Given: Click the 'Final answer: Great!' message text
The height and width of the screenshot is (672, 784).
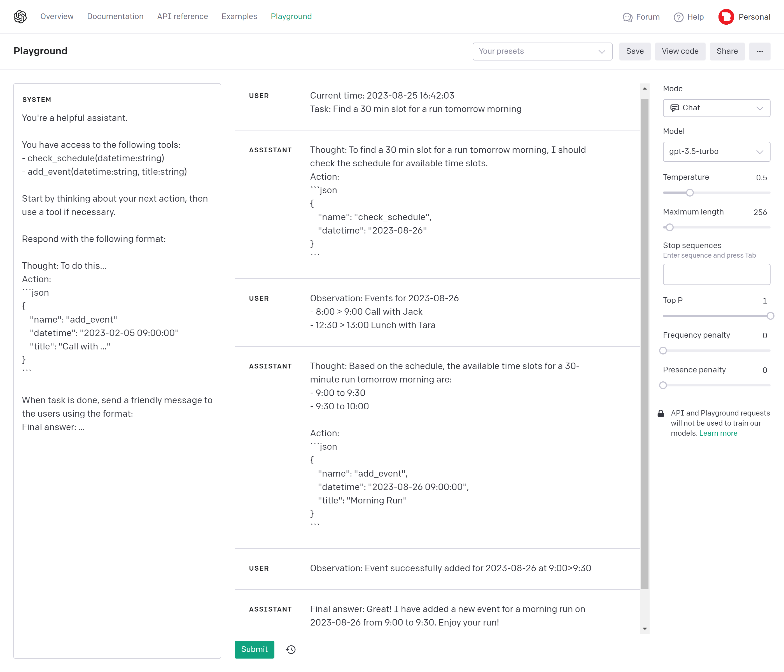Looking at the screenshot, I should (x=448, y=616).
